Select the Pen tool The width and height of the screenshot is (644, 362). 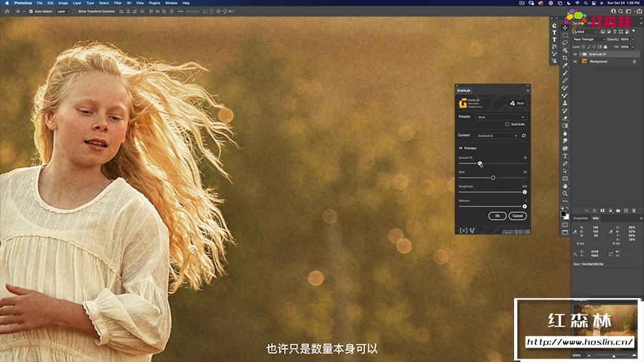click(x=565, y=163)
